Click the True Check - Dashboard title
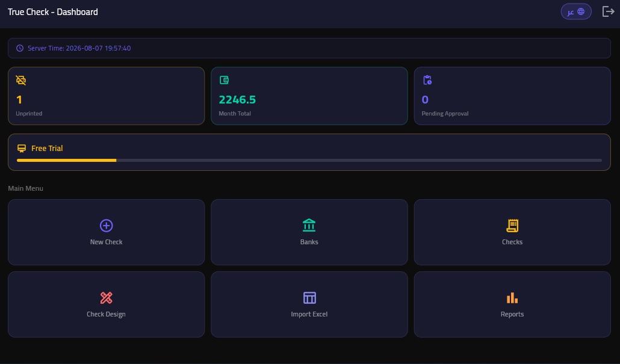Viewport: 620px width, 364px height. [52, 12]
